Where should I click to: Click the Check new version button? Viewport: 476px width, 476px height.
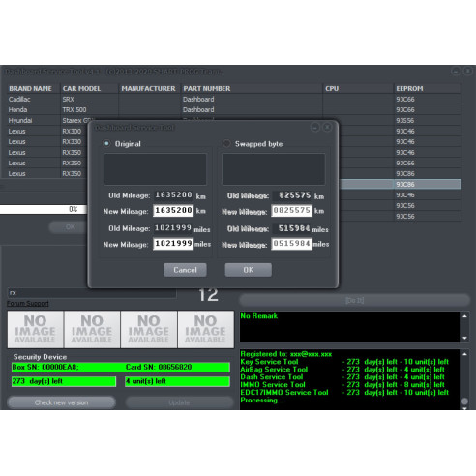click(x=61, y=402)
